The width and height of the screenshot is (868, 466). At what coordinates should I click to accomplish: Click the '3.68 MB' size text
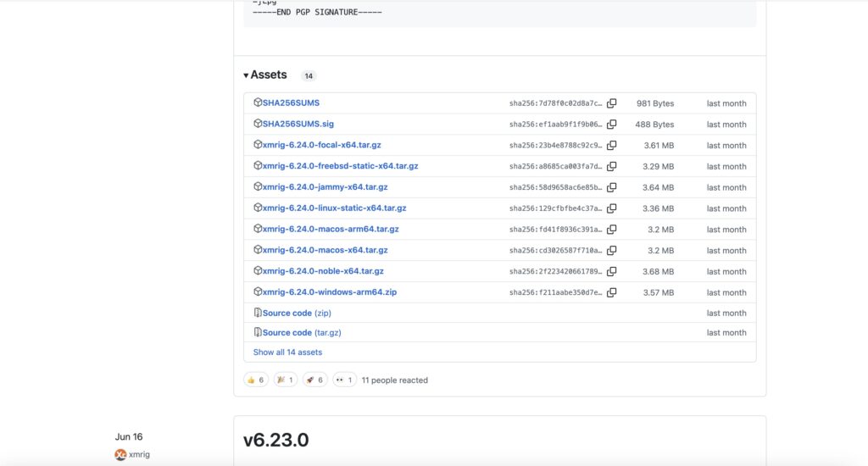coord(658,272)
